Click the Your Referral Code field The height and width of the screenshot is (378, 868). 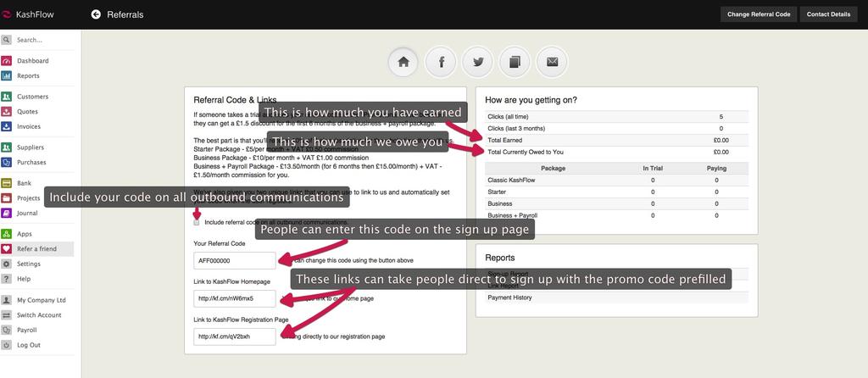point(235,261)
